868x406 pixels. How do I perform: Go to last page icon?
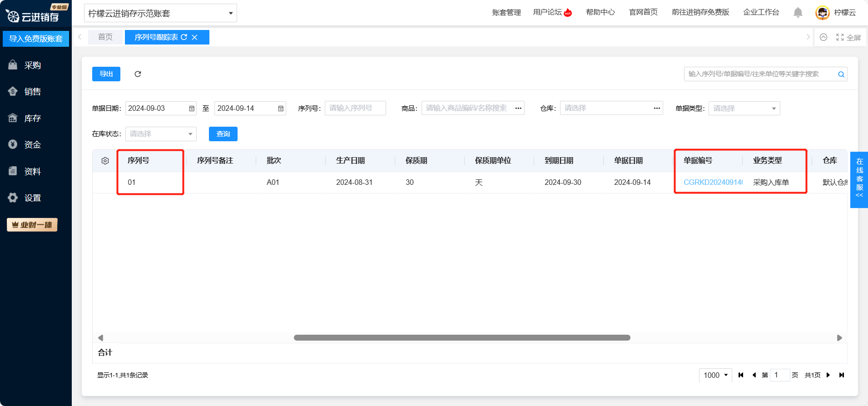842,375
